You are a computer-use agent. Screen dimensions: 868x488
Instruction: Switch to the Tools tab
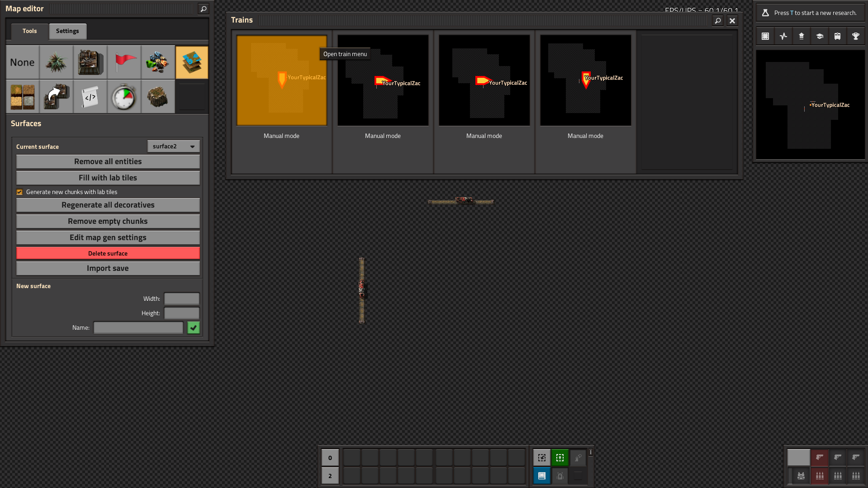30,31
